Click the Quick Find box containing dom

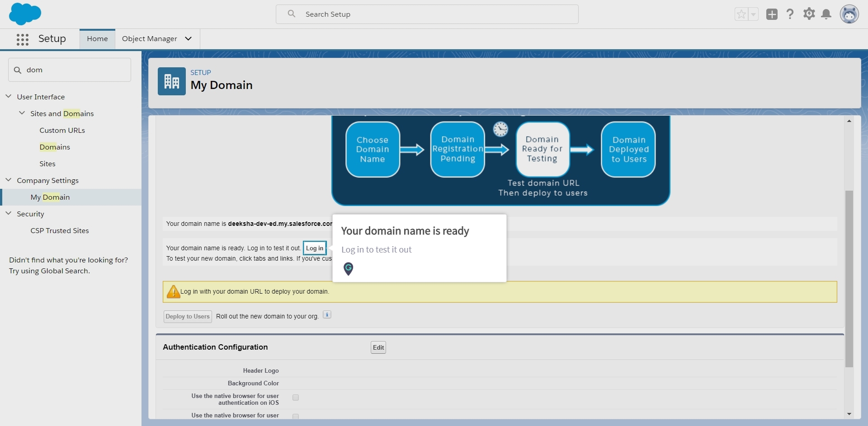pos(70,70)
